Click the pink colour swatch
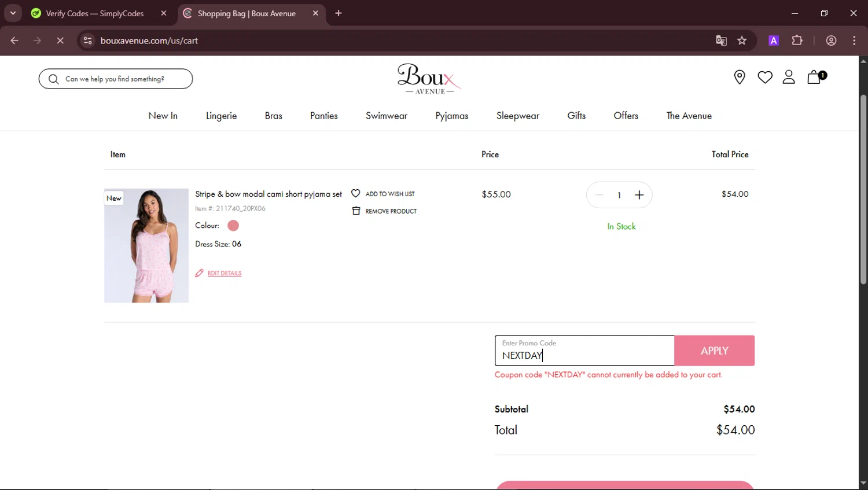Screen dimensions: 868x490 click(x=233, y=226)
